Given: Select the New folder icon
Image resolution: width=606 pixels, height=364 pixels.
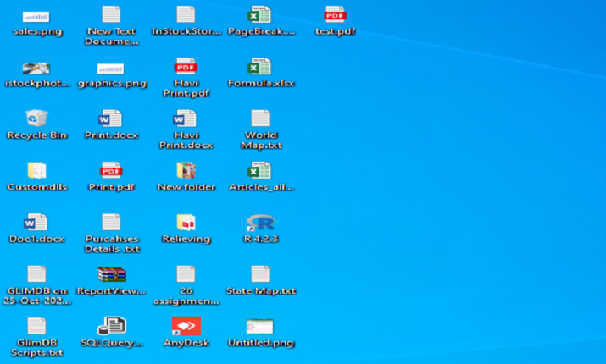Looking at the screenshot, I should [x=186, y=170].
